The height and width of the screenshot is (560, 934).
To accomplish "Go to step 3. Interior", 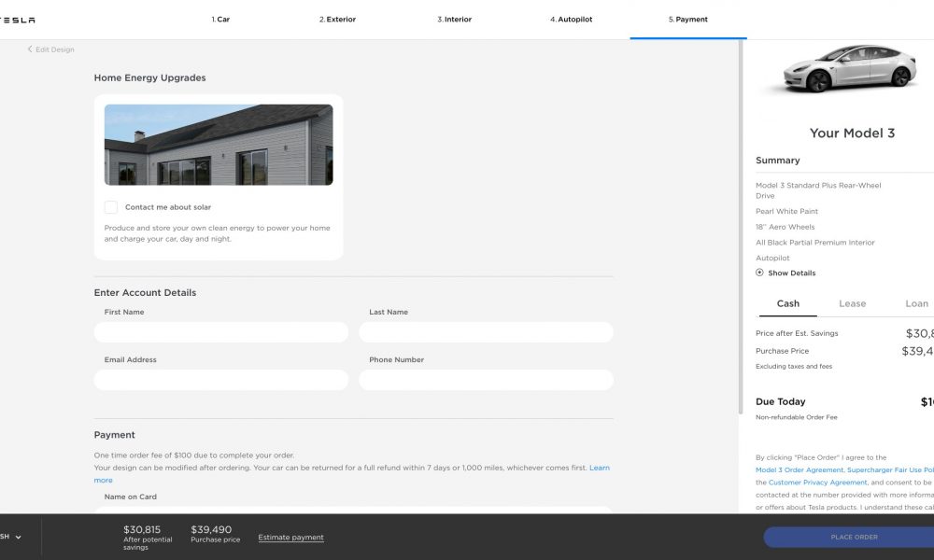I will (x=455, y=19).
